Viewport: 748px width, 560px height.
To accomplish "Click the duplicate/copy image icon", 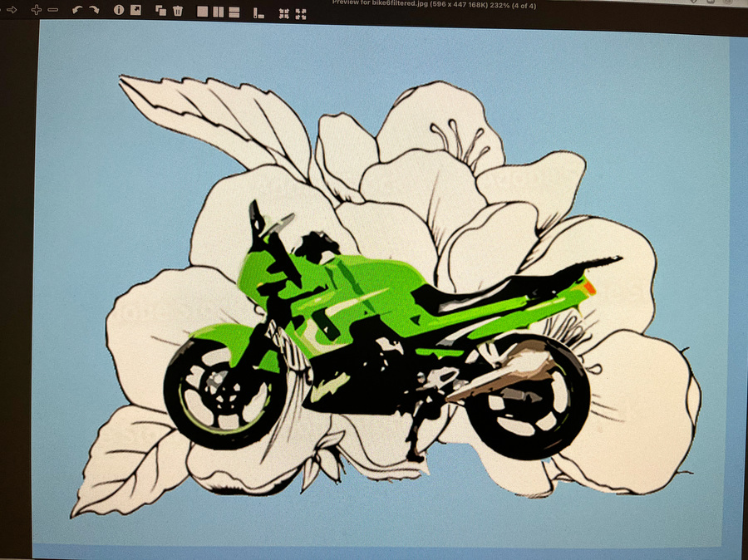I will [161, 11].
